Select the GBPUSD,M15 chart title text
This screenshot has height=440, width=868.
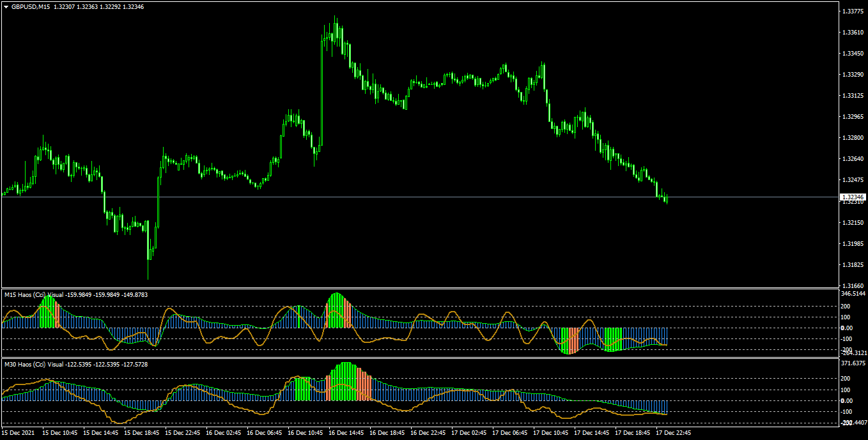pyautogui.click(x=30, y=6)
